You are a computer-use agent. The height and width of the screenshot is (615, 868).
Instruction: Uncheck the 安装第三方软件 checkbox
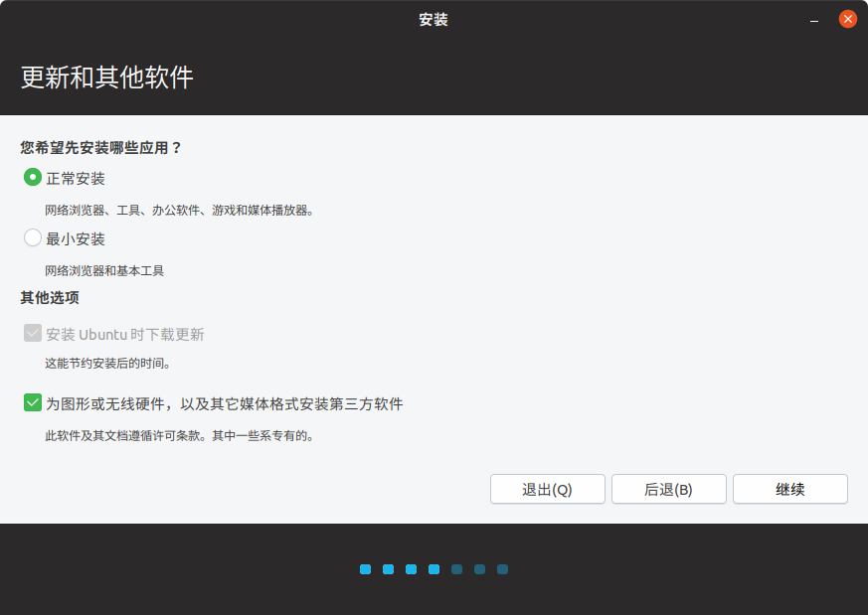click(33, 402)
